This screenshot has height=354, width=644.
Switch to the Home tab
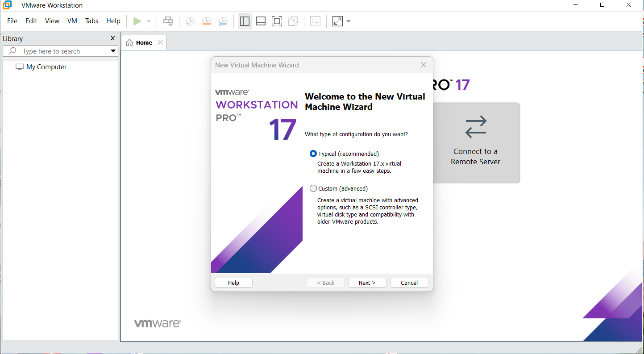(x=144, y=42)
